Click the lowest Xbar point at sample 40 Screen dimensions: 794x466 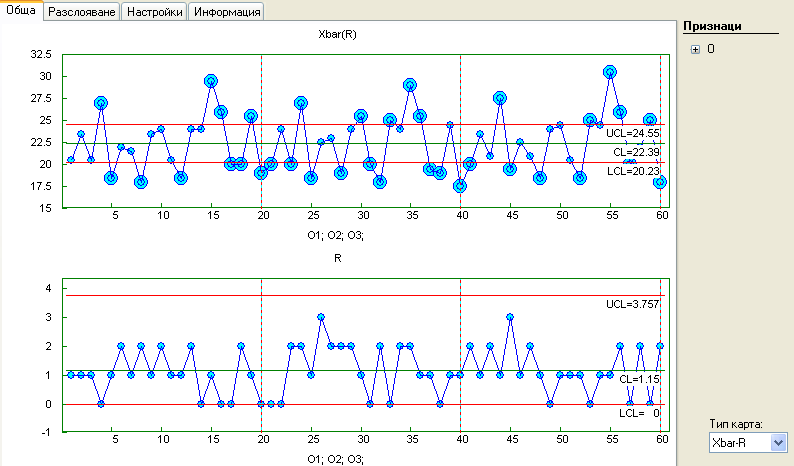click(x=460, y=186)
